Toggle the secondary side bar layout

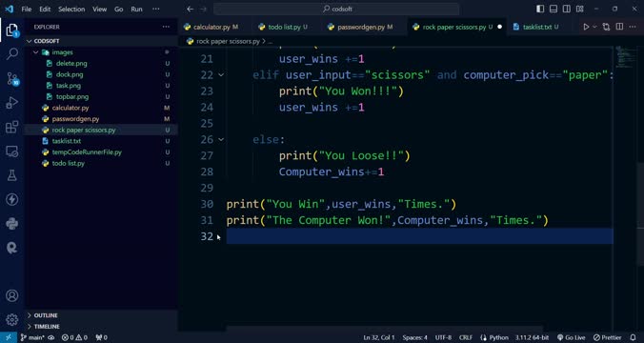[567, 9]
